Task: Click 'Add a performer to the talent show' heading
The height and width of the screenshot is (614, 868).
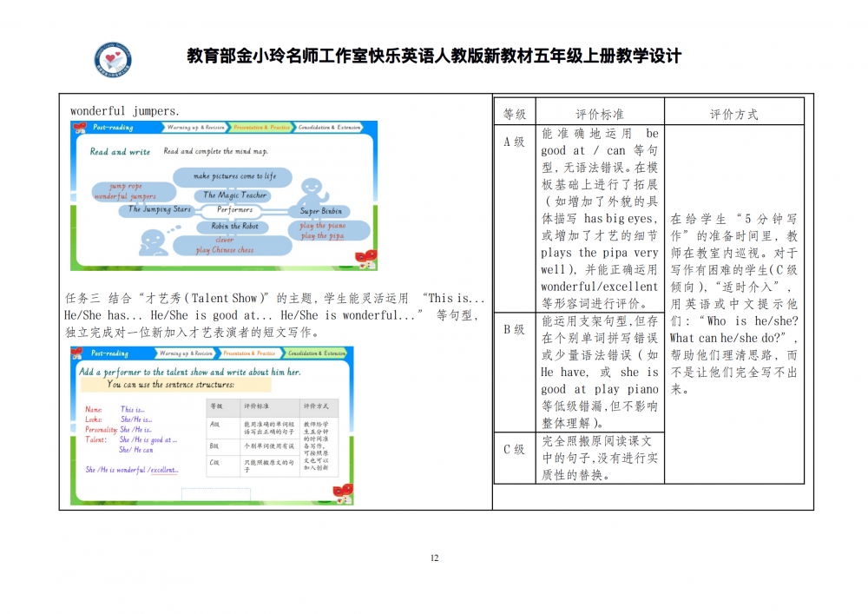Action: point(190,372)
